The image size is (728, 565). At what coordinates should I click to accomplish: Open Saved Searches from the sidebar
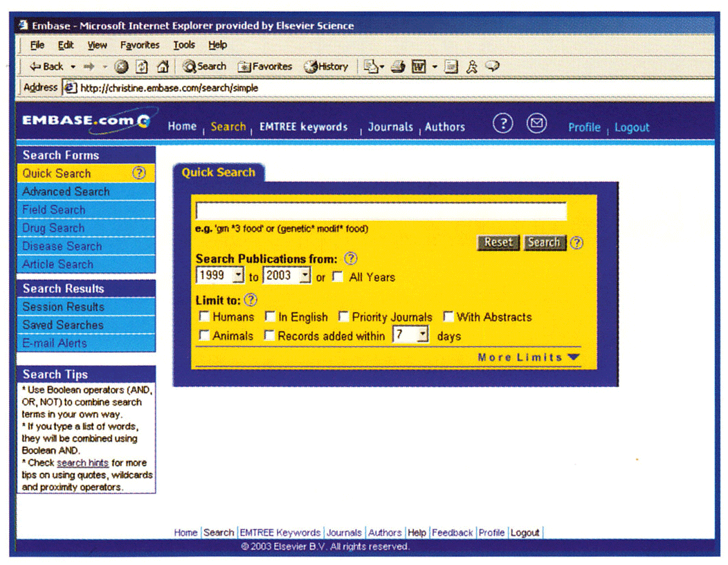pyautogui.click(x=86, y=325)
